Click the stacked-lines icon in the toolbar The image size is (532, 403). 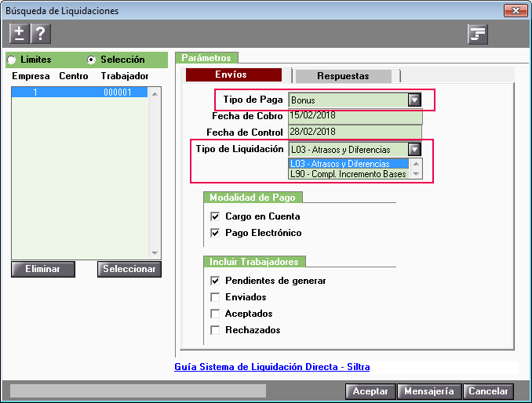[x=478, y=34]
